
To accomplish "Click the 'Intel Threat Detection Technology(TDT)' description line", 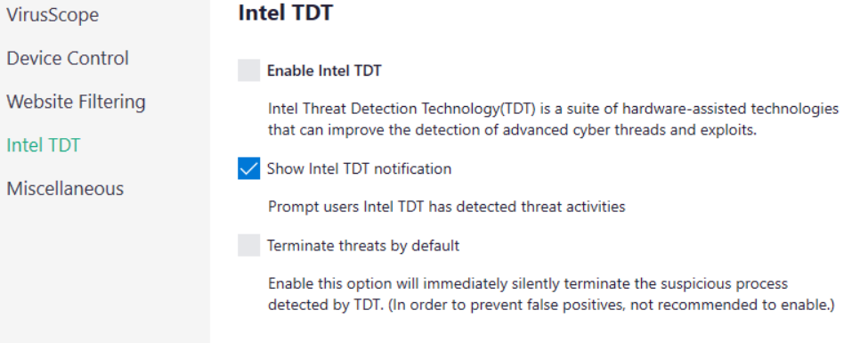I will point(554,109).
